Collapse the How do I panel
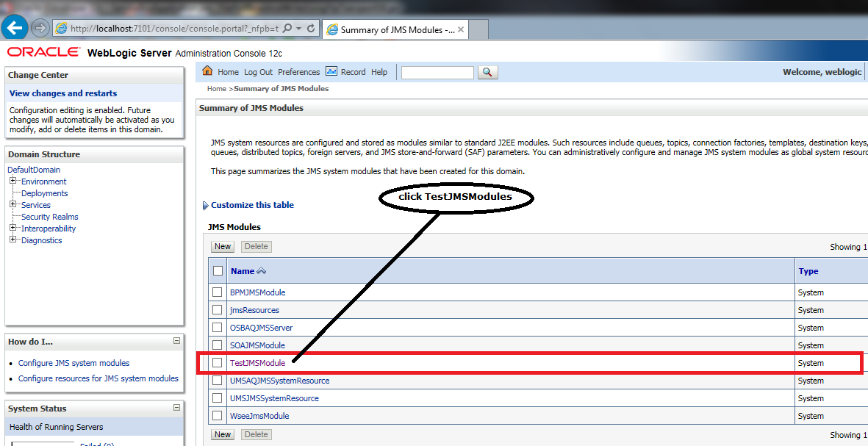 point(176,341)
